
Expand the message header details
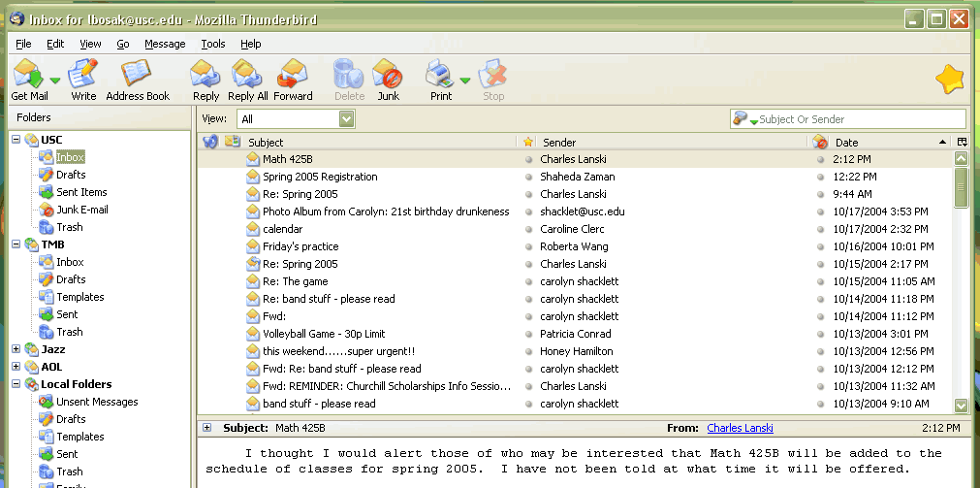coord(206,428)
